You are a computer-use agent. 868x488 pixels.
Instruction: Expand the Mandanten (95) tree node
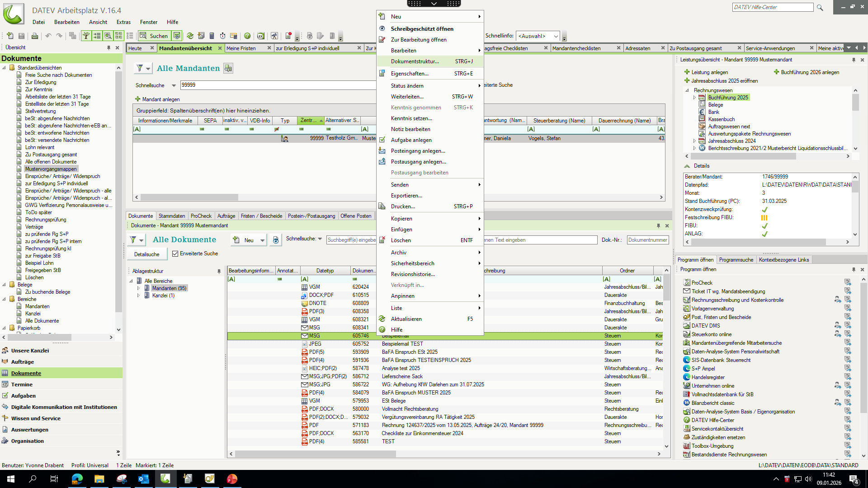(x=138, y=288)
